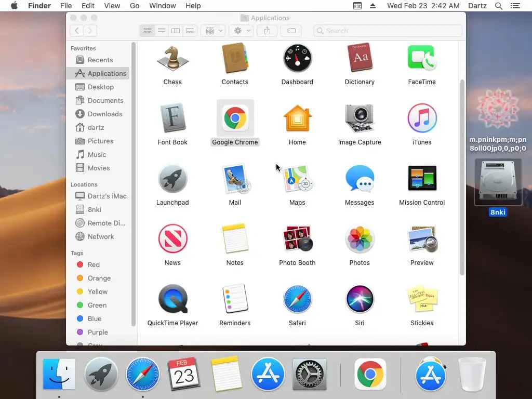Open the Chess app icon

(x=172, y=58)
